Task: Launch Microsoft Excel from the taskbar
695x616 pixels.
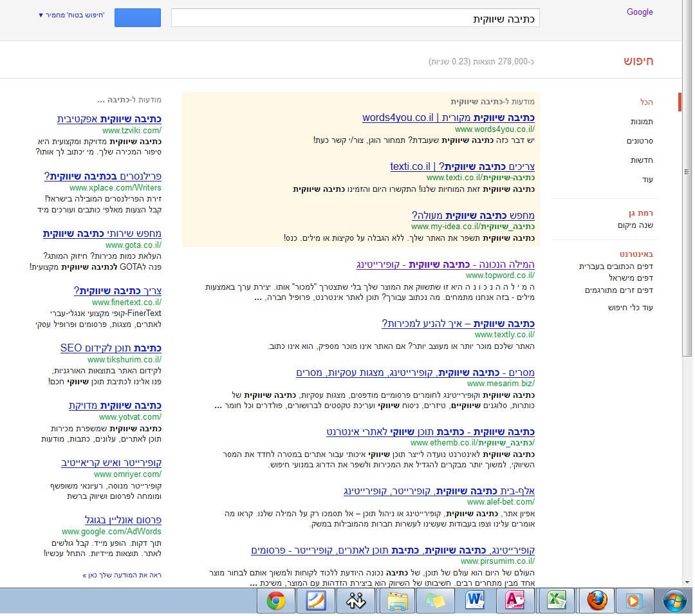Action: [x=556, y=601]
